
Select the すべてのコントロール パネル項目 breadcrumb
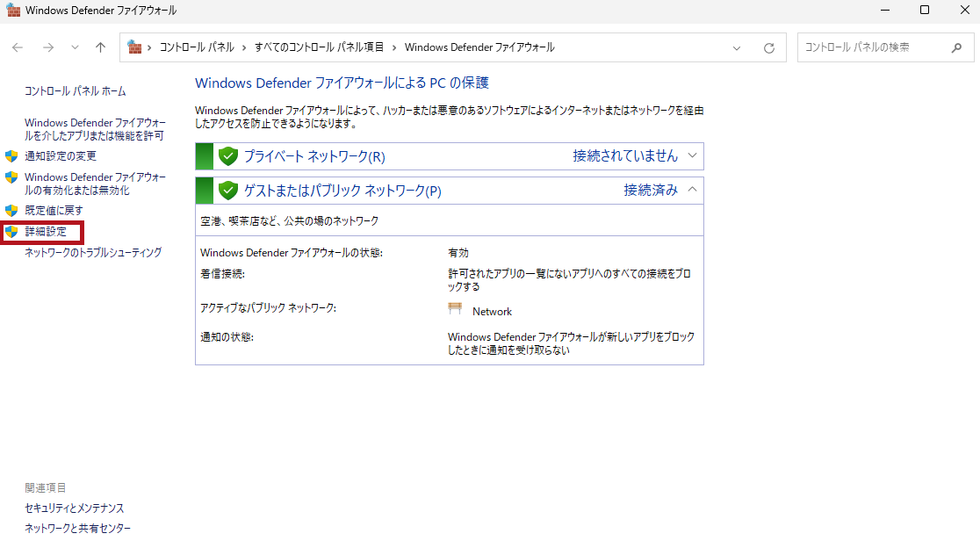320,47
